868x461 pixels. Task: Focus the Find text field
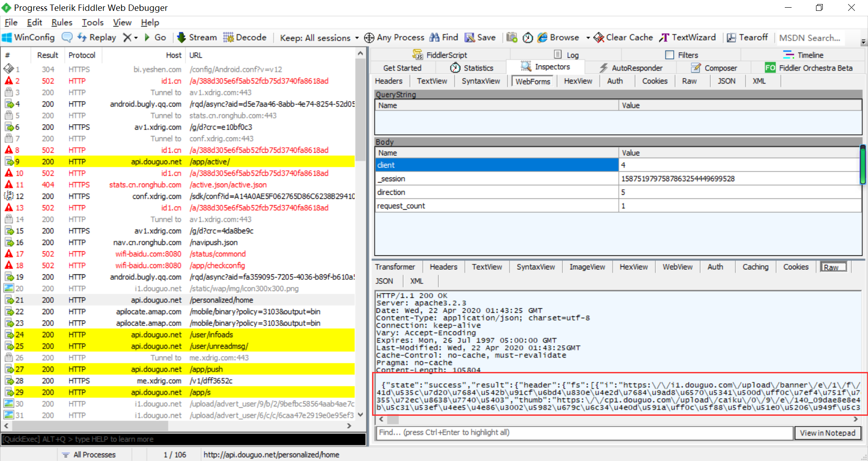tap(585, 433)
